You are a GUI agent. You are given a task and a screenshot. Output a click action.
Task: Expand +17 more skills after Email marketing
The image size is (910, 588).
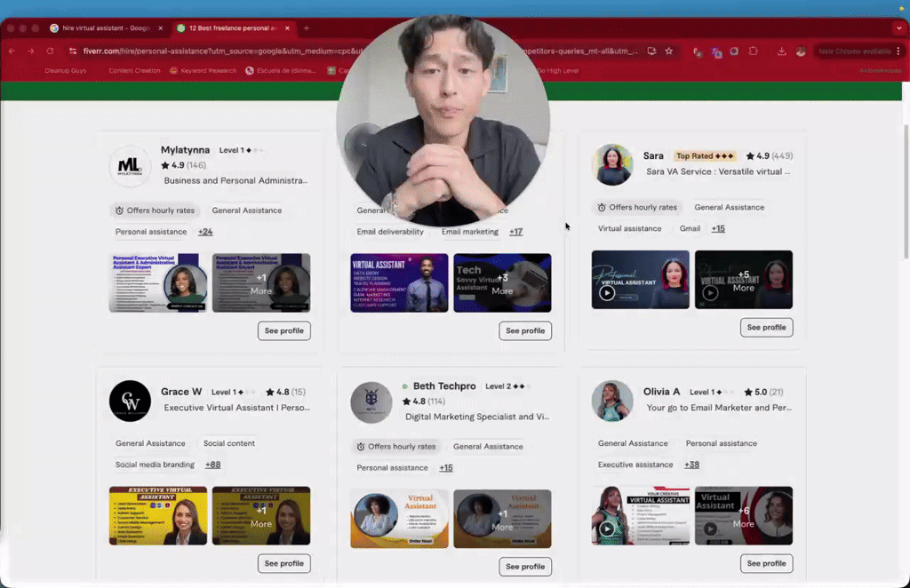(x=516, y=231)
